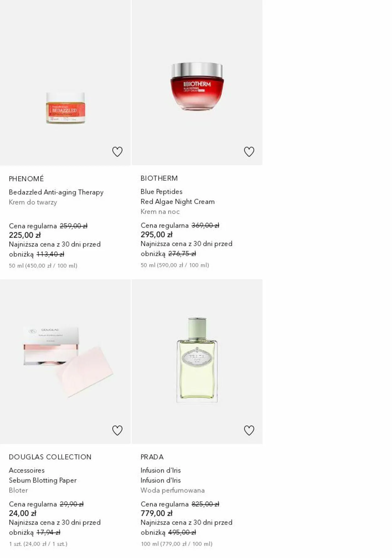Favorite the Biotherm Blue Peptides cream

(x=249, y=152)
